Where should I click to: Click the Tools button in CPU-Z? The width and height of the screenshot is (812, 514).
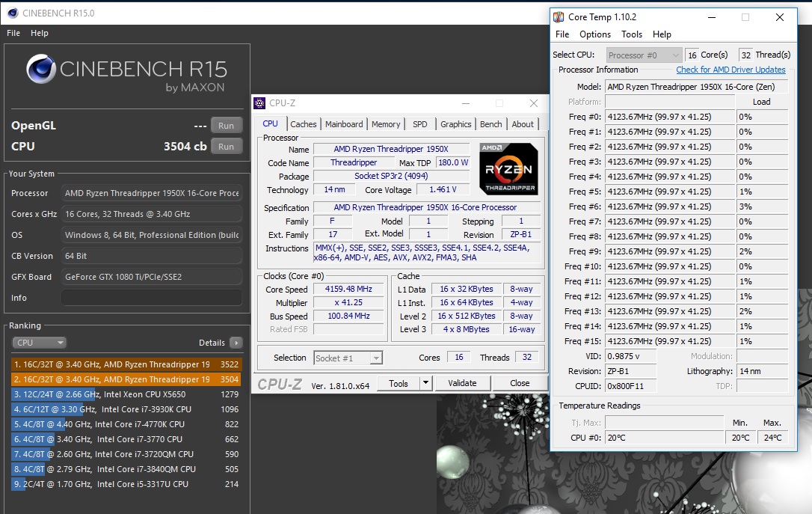coord(399,383)
